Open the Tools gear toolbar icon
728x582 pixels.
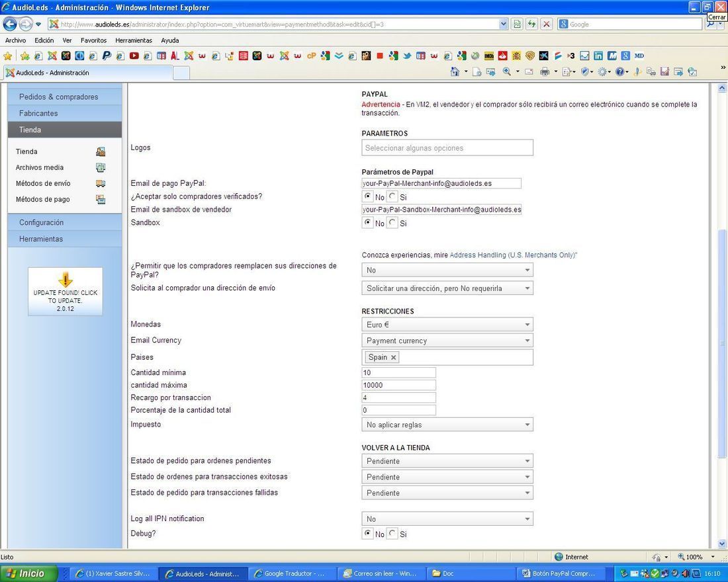(602, 71)
